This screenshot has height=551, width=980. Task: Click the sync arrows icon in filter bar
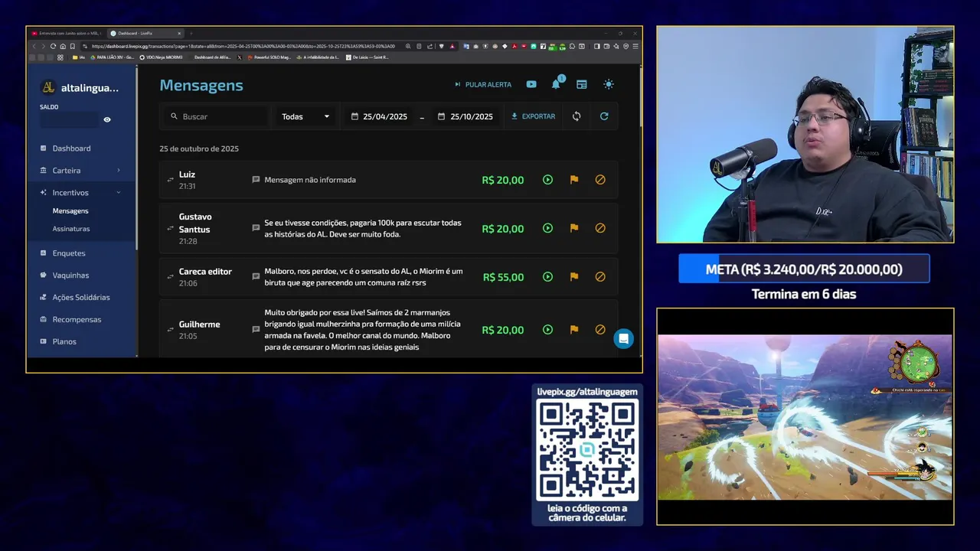point(577,116)
